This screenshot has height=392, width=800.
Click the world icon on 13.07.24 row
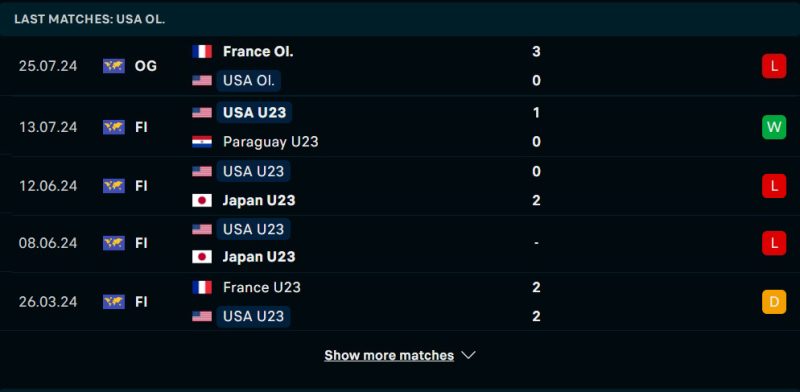114,127
